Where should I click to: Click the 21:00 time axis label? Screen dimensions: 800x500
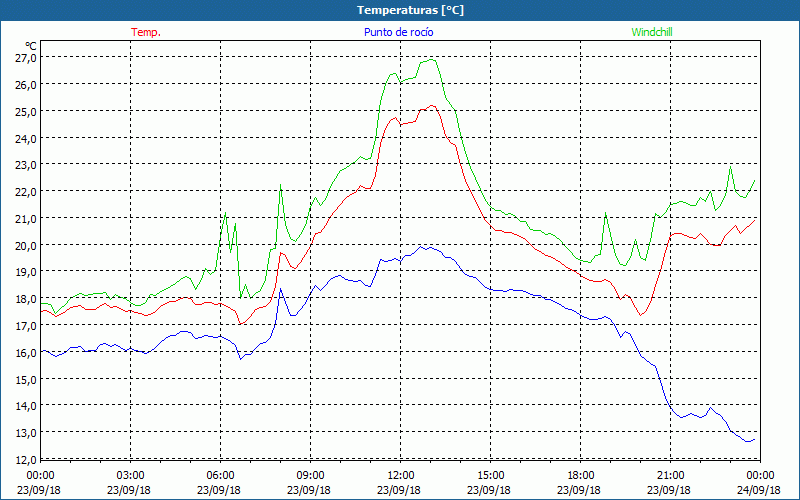(670, 476)
